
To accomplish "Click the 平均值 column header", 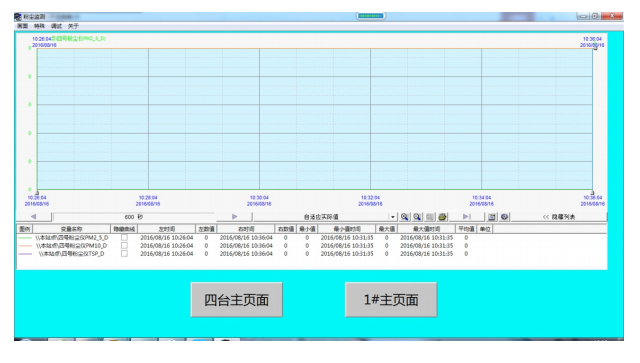I will 466,229.
